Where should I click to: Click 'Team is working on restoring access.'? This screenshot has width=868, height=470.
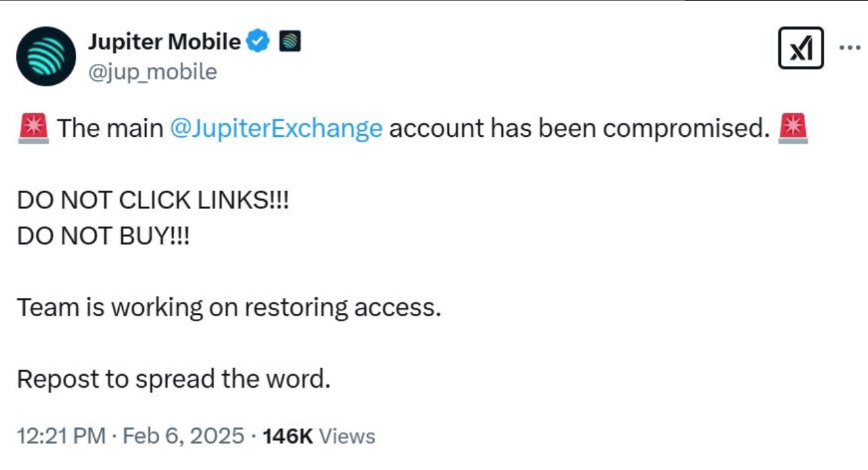point(229,307)
